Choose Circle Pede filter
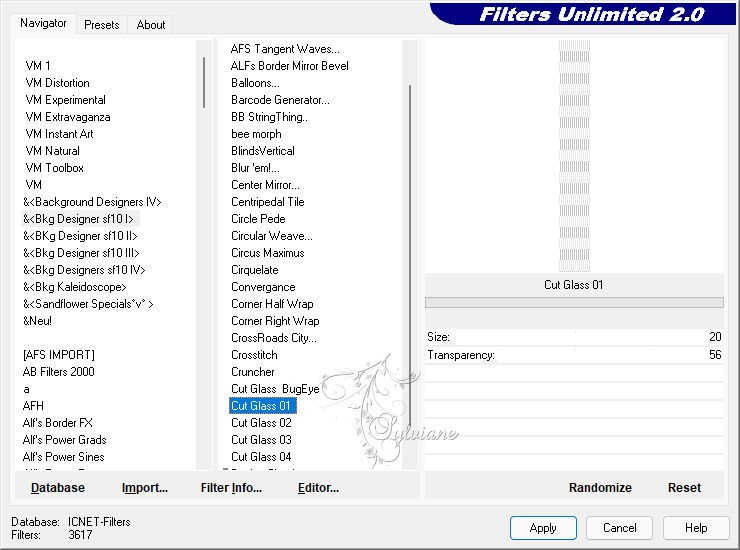 [258, 219]
